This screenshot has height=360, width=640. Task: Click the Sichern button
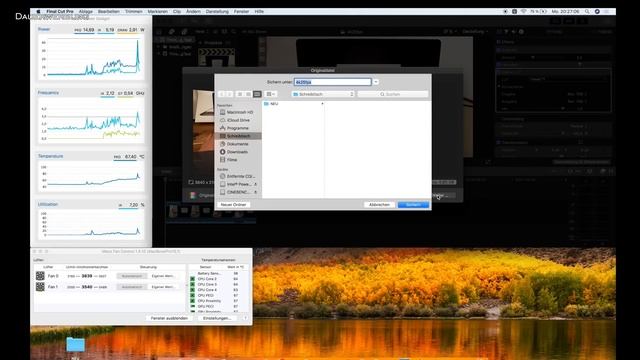click(413, 204)
